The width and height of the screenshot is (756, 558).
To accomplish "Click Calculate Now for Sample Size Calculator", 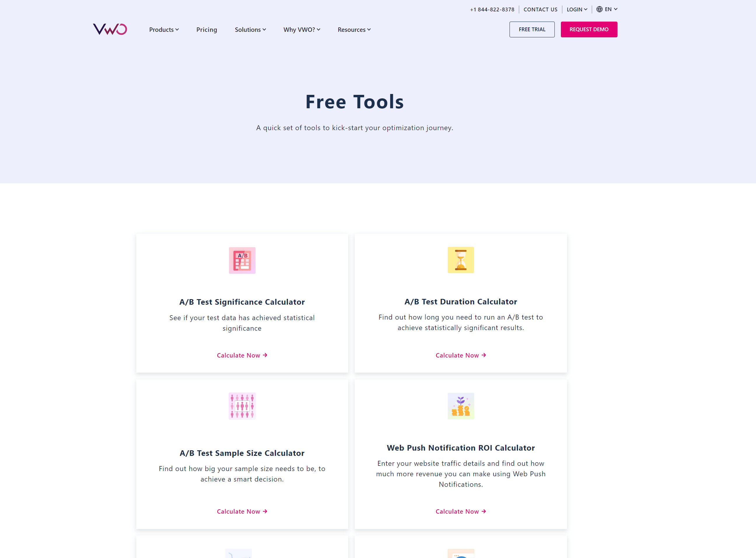I will point(242,511).
